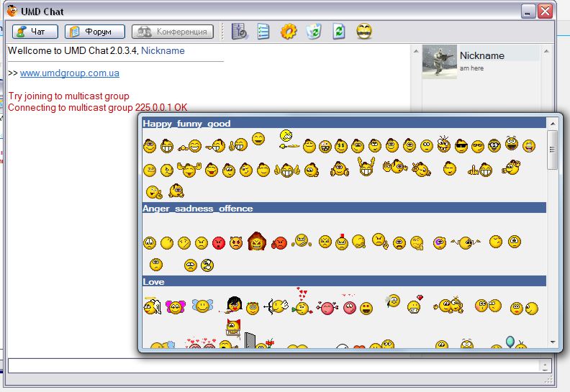
Task: Pick the red angry face emoticon
Action: point(219,243)
